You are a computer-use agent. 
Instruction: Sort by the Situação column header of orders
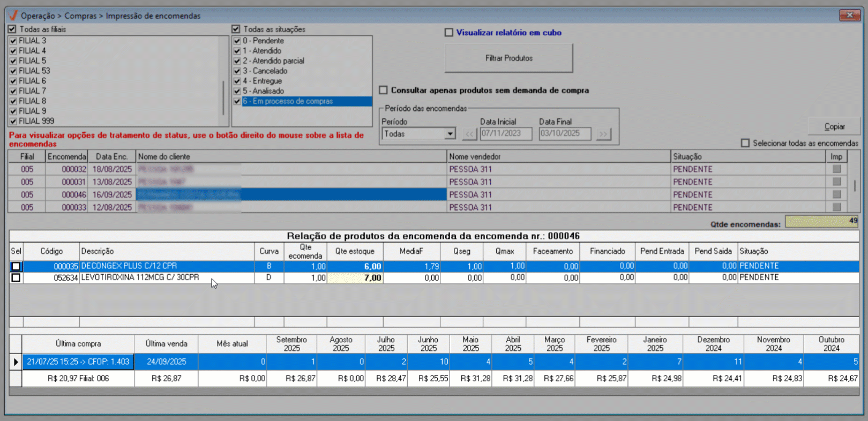pos(747,156)
